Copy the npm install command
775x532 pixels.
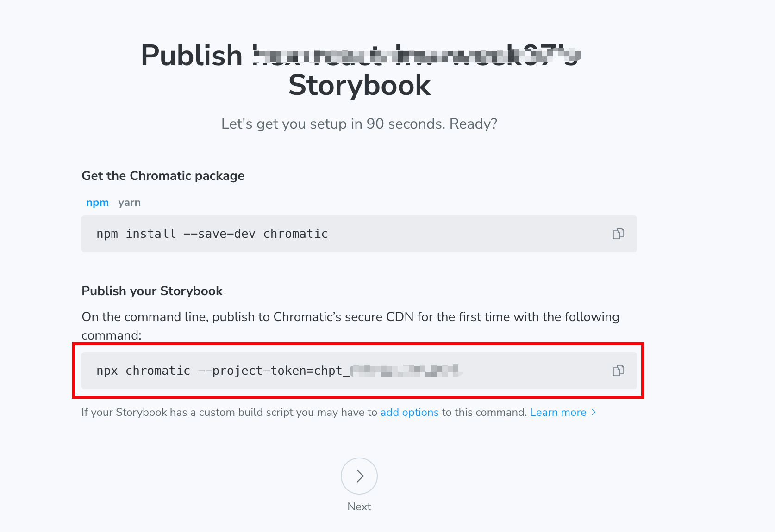coord(618,234)
